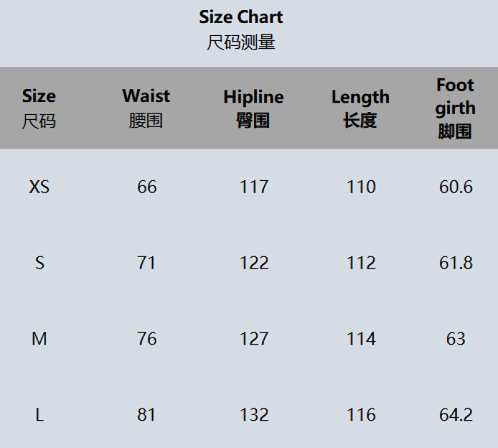Image resolution: width=498 pixels, height=448 pixels.
Task: Select length value 114 for M
Action: 361,338
